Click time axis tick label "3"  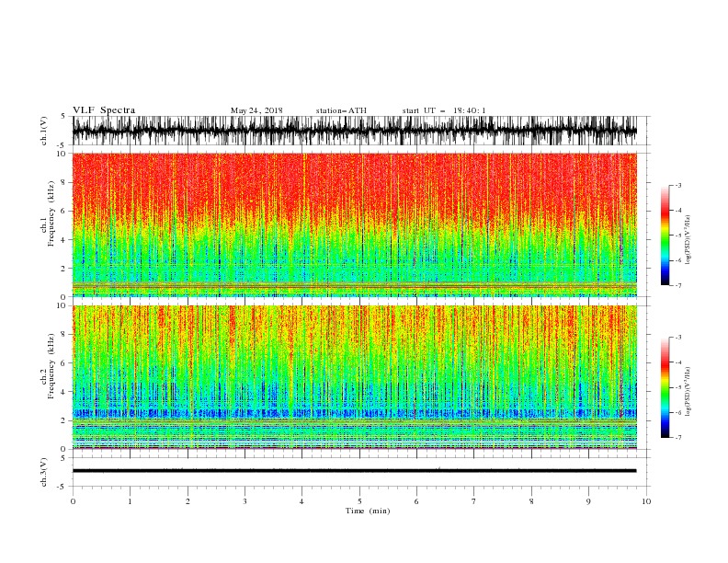(x=245, y=501)
